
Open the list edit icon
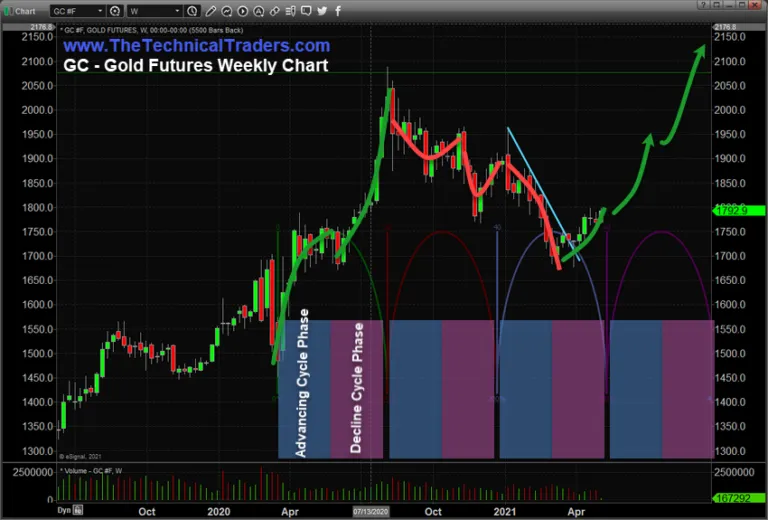(290, 11)
